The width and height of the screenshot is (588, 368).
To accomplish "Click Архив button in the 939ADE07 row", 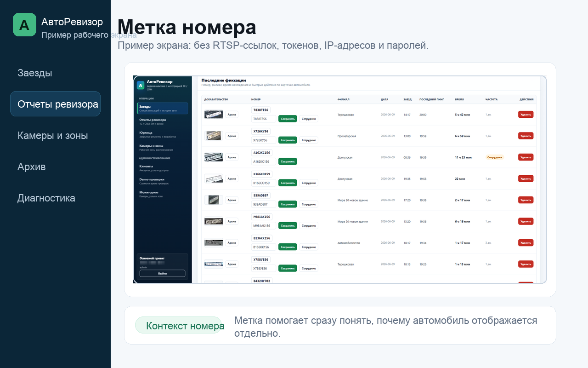I will (232, 200).
